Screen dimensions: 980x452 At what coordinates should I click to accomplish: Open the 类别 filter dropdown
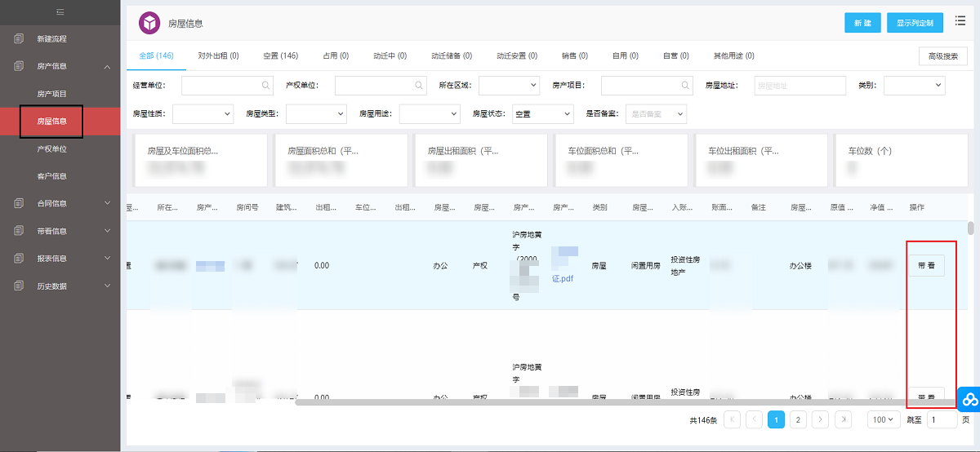[x=914, y=85]
